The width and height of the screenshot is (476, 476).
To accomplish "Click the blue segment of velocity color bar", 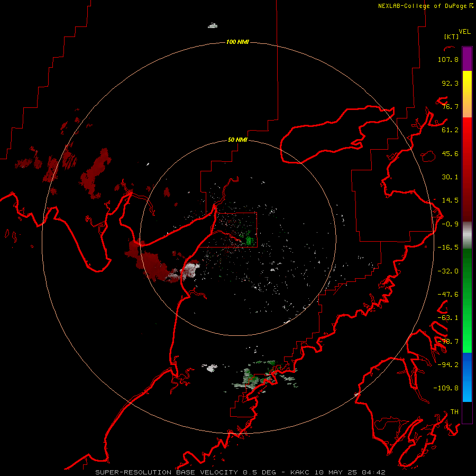I will pyautogui.click(x=467, y=377).
